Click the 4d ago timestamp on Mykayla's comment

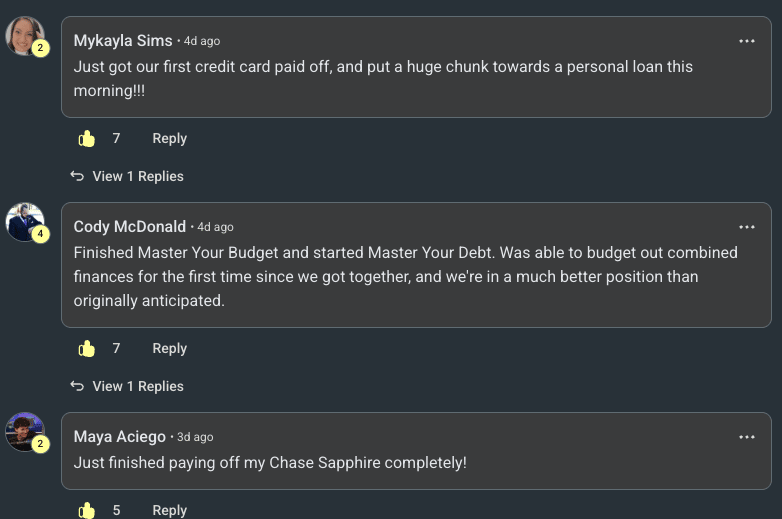tap(202, 42)
